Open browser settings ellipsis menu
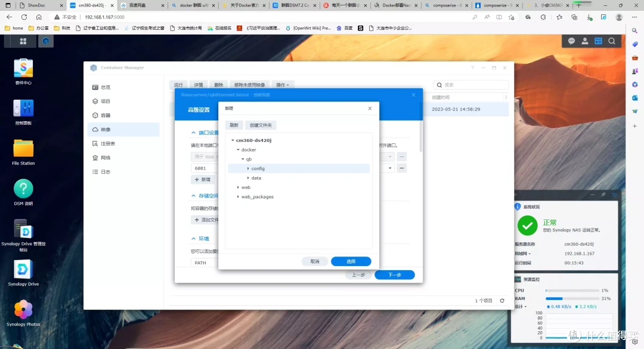644x349 pixels. point(634,17)
